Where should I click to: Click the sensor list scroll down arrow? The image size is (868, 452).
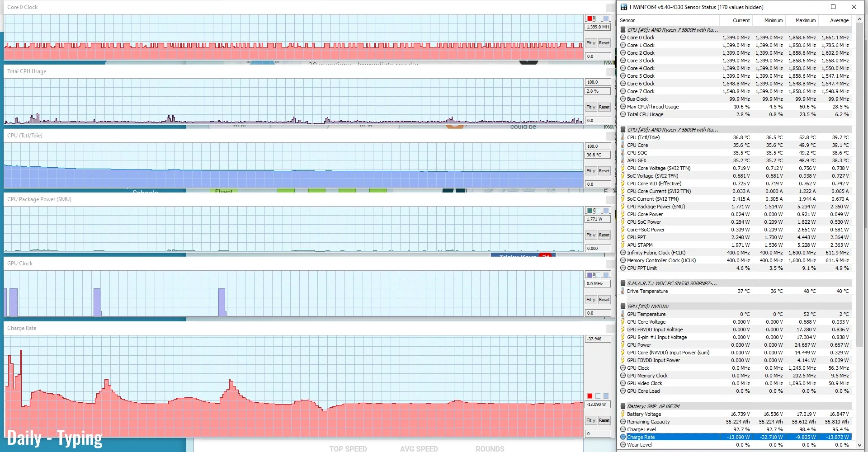[x=859, y=445]
